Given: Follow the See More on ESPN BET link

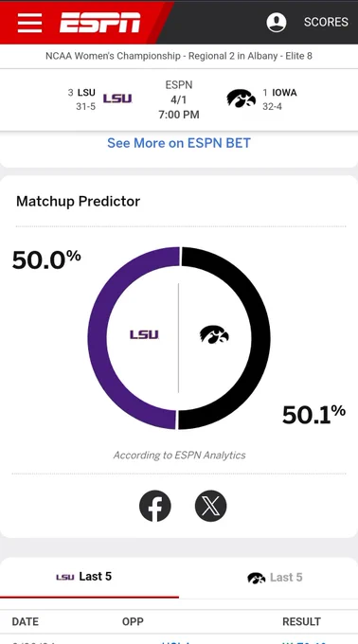Looking at the screenshot, I should [x=179, y=143].
